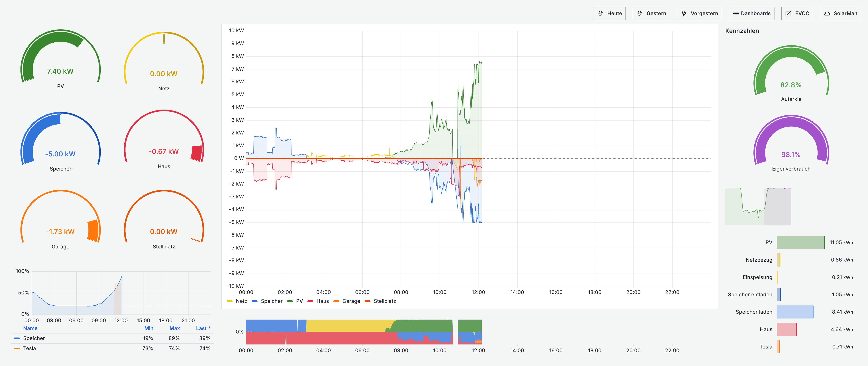Sort table by Max column header
868x366 pixels.
(175, 328)
